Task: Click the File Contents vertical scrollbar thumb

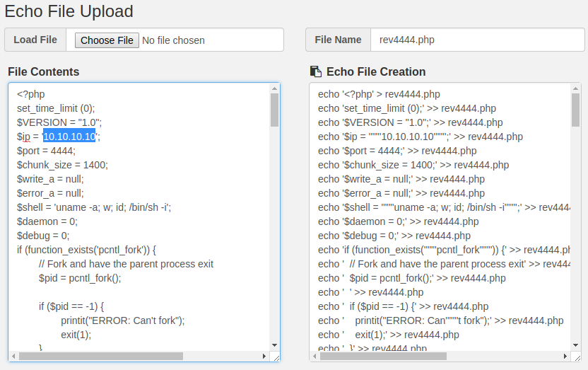Action: 274,110
